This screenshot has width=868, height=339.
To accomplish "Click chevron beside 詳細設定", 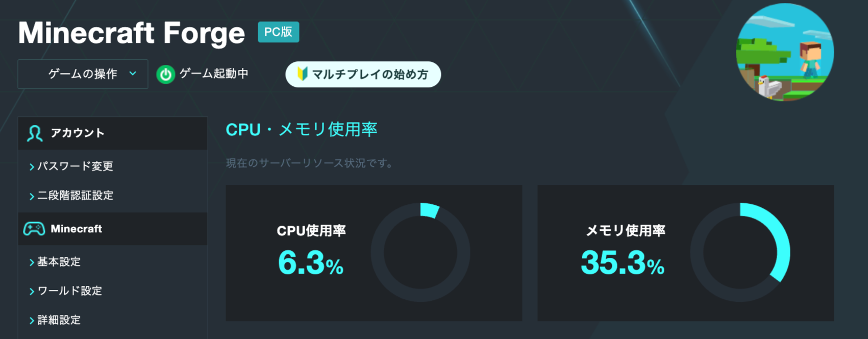I will coord(32,320).
